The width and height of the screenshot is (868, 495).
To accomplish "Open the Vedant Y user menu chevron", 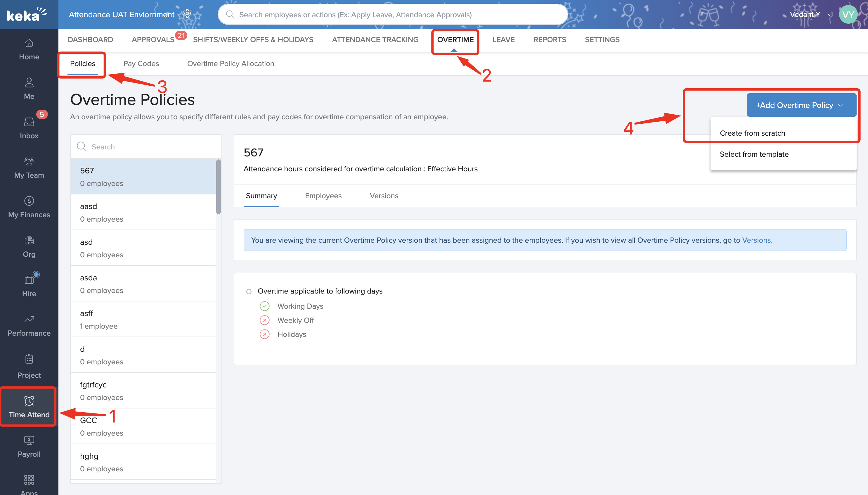I will point(830,15).
